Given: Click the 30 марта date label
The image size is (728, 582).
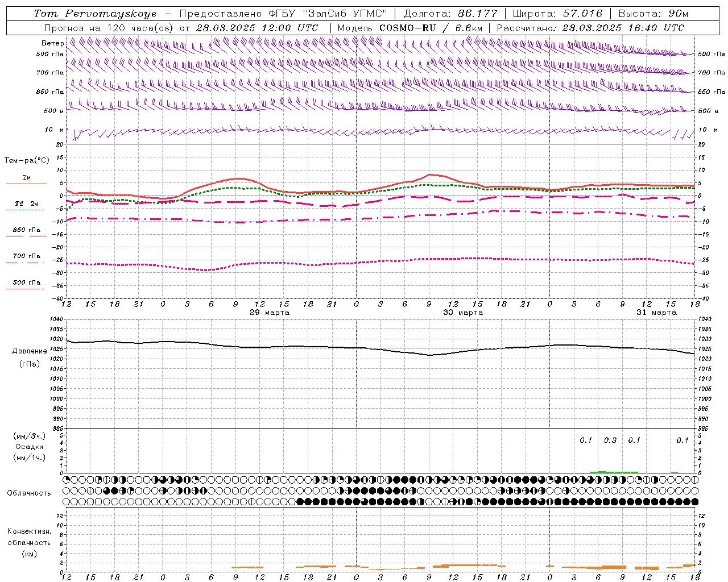Looking at the screenshot, I should (463, 313).
